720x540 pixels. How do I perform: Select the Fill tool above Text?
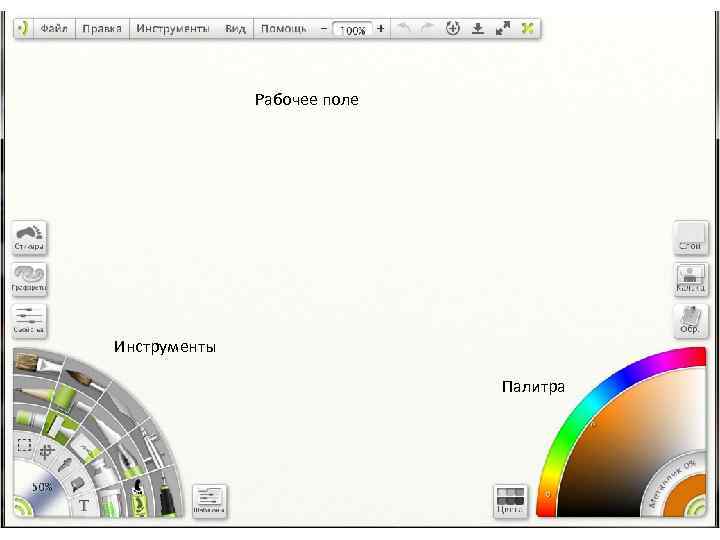(x=77, y=485)
